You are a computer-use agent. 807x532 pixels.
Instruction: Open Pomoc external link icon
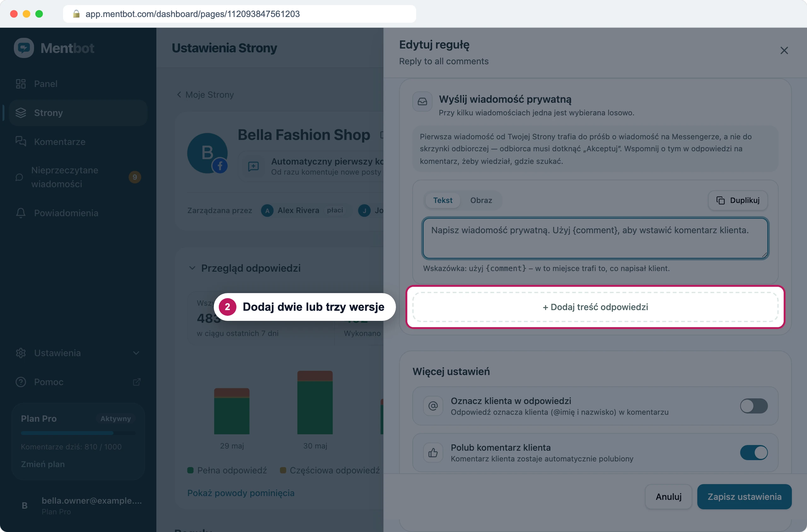136,382
